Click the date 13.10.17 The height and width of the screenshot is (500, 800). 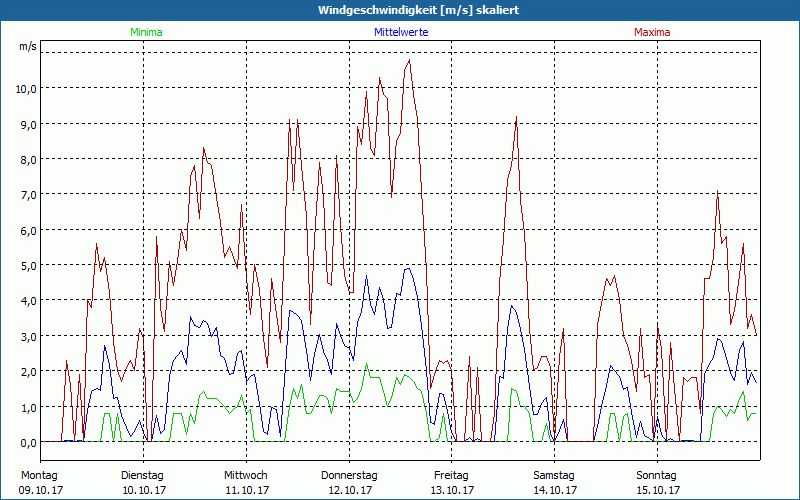click(x=452, y=490)
